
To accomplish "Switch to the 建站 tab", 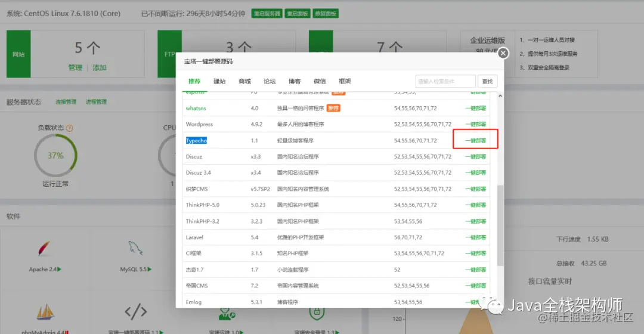I will click(219, 81).
